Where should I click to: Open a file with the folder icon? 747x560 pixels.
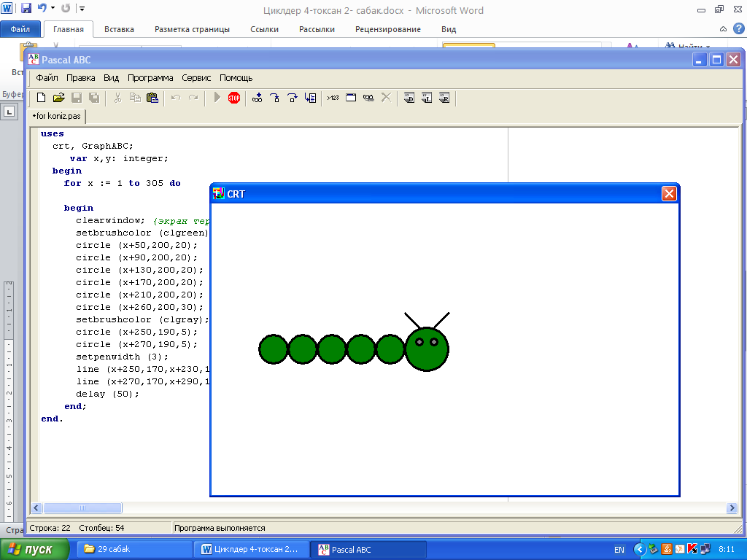[x=59, y=98]
